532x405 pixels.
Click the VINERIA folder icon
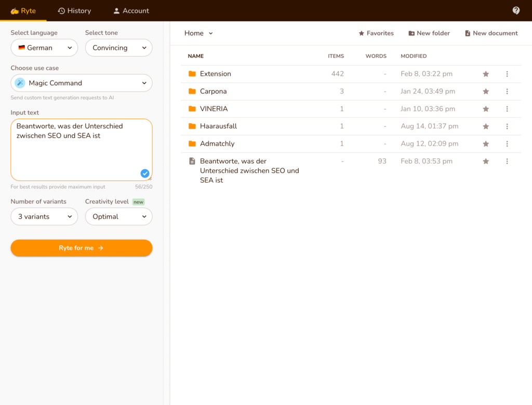[192, 109]
